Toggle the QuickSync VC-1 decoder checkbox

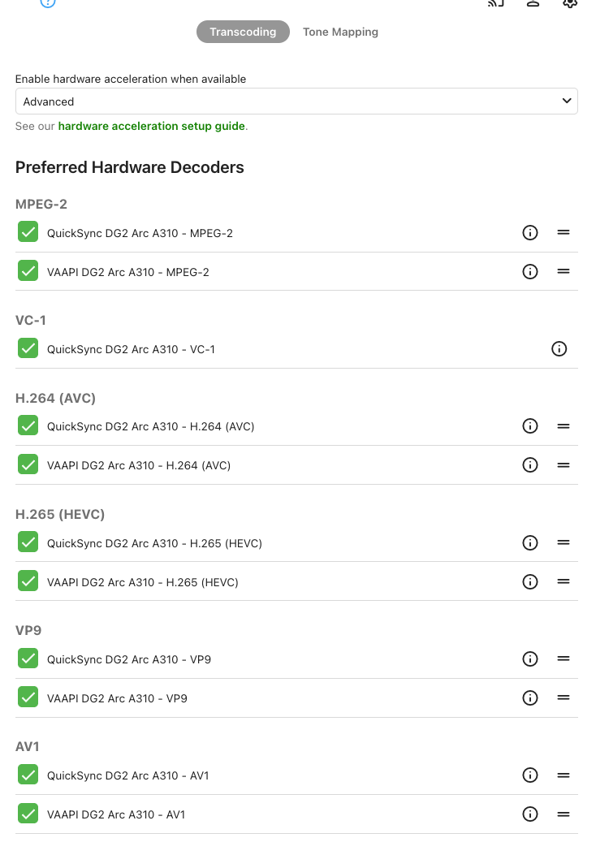[28, 348]
